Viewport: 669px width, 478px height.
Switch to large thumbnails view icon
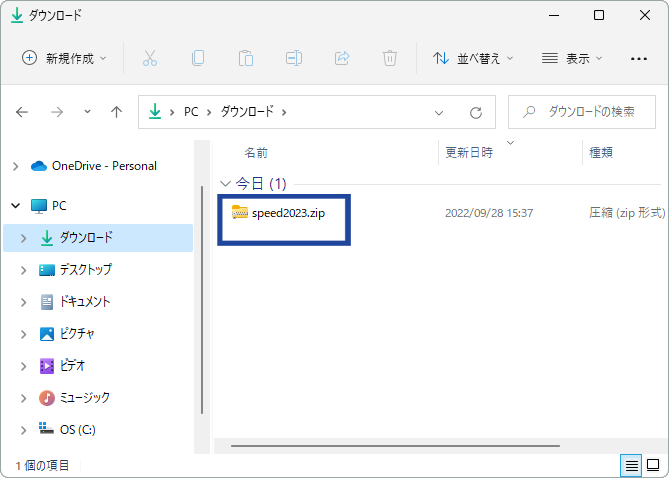653,466
